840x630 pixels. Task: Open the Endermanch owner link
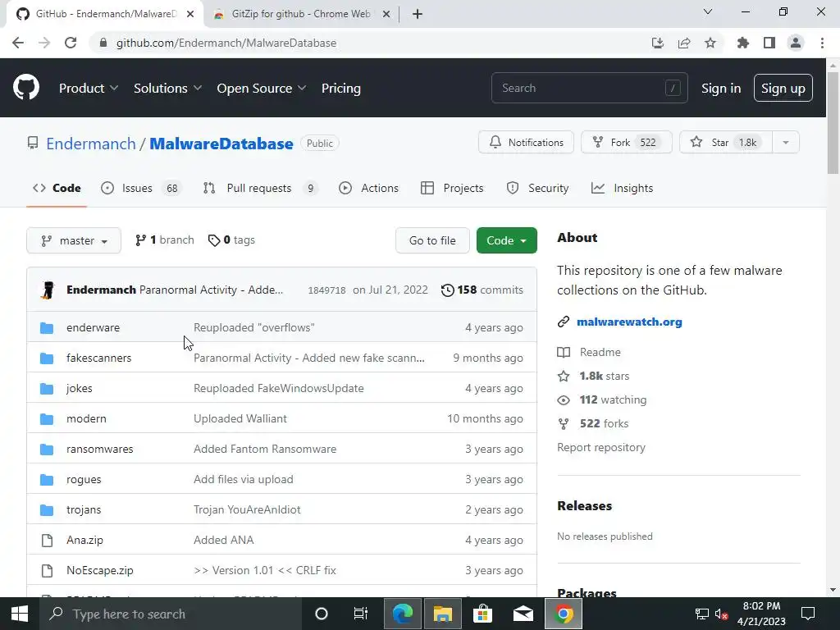tap(91, 144)
